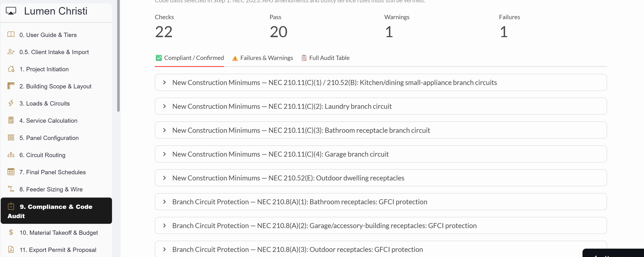Open the Full Audit Table tab
This screenshot has width=644, height=257.
point(326,58)
